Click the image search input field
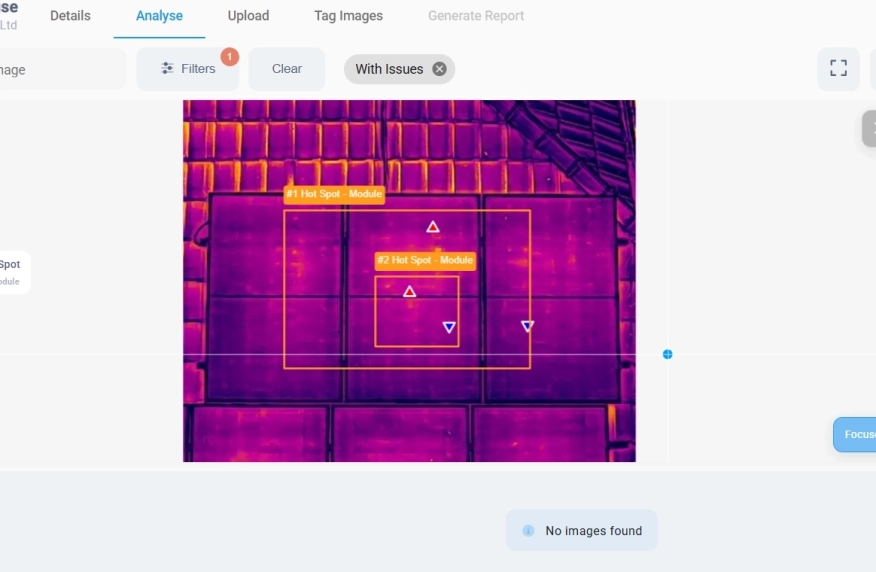876x572 pixels. [61, 69]
